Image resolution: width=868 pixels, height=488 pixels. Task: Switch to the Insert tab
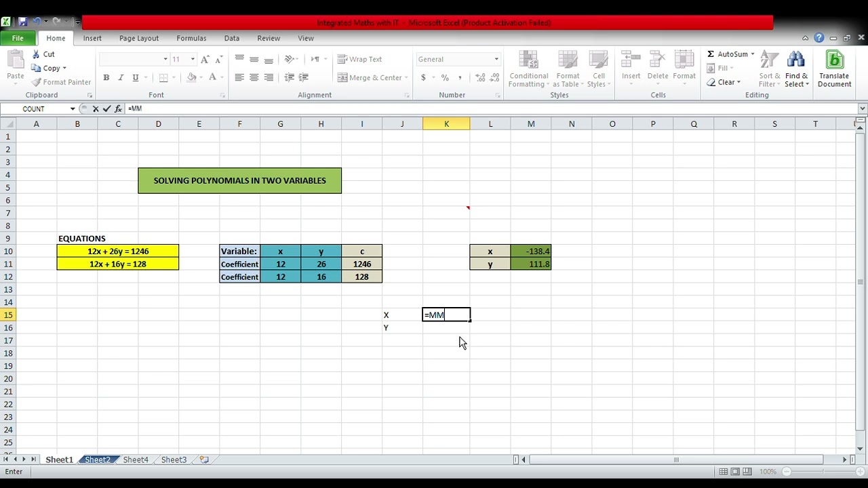click(92, 38)
